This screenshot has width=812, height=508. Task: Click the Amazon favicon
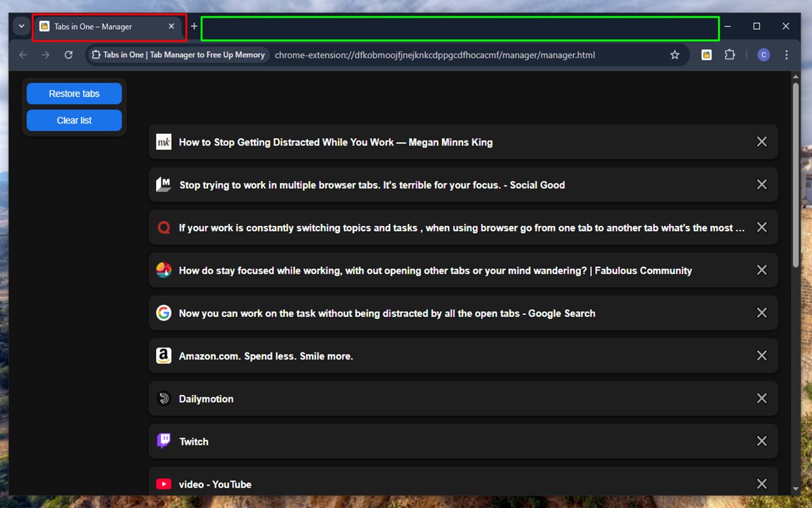pos(164,356)
